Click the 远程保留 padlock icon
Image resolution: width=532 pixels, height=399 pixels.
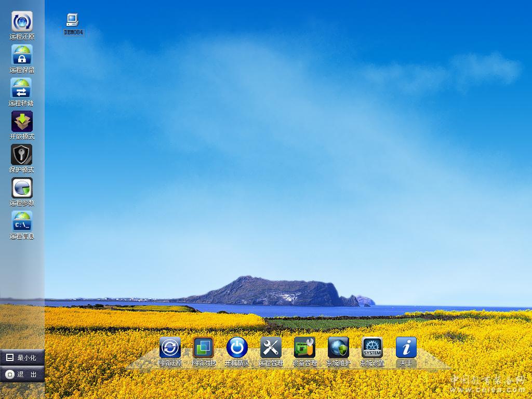pyautogui.click(x=22, y=55)
